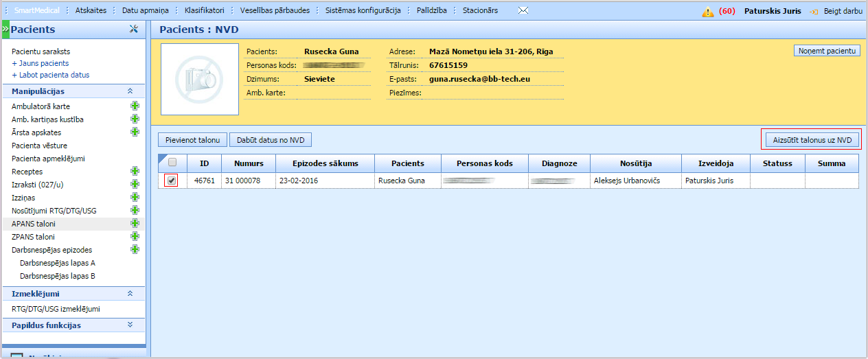Open panel settings wrench icon beside Pacients
The height and width of the screenshot is (359, 868).
(134, 30)
